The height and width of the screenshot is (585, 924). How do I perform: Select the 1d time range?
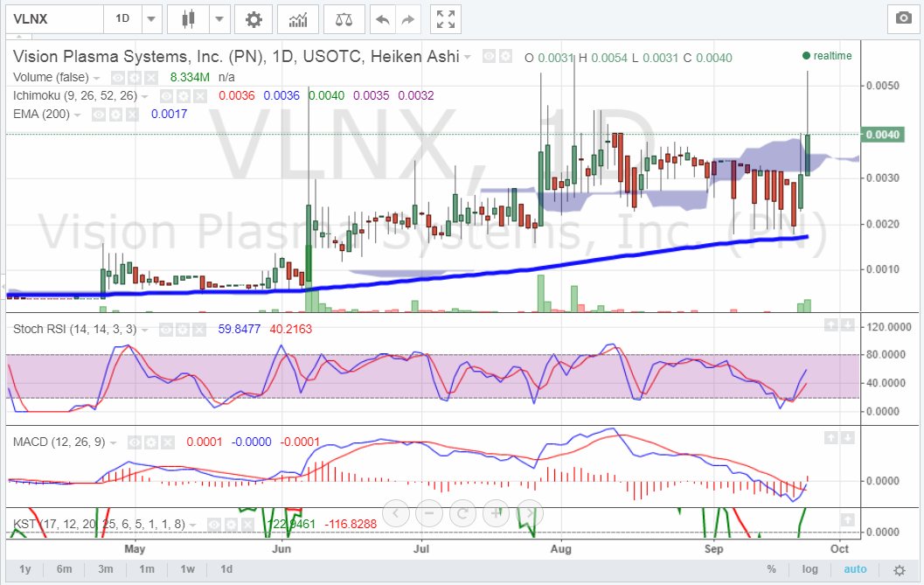(226, 569)
